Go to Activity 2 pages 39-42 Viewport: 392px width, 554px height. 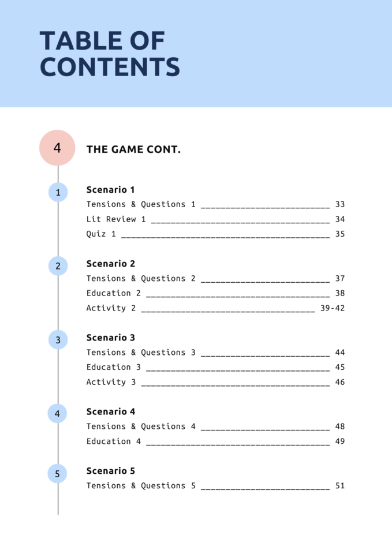215,308
